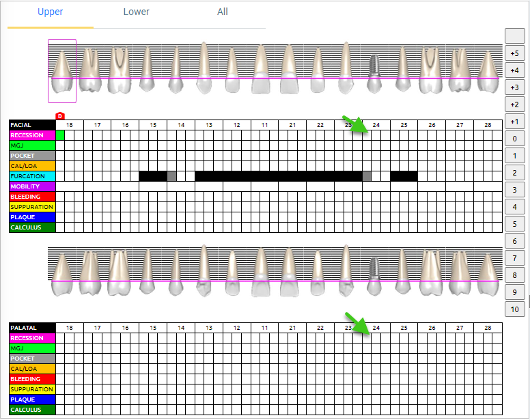
Task: Select the facial tooth 27 image
Action: point(460,70)
